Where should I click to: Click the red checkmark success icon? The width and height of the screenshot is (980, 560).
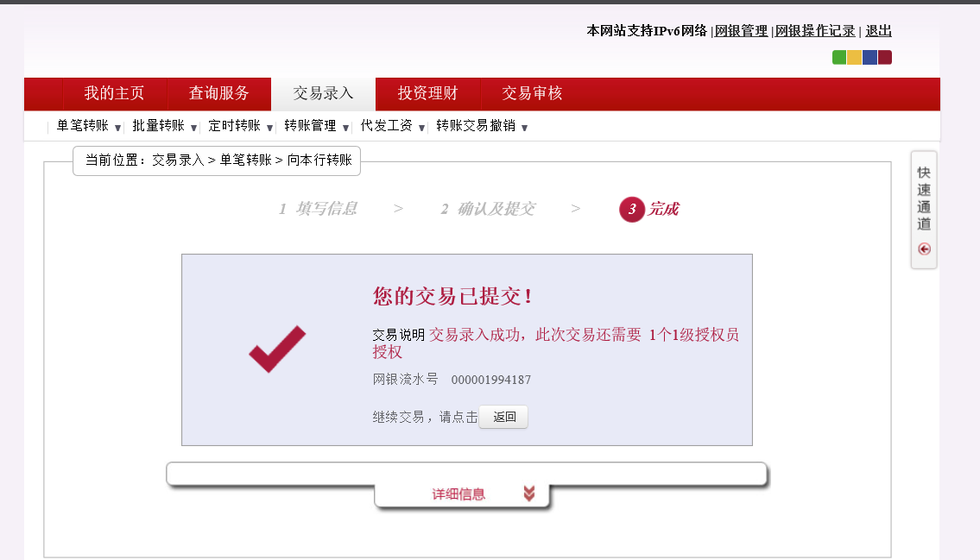point(277,349)
